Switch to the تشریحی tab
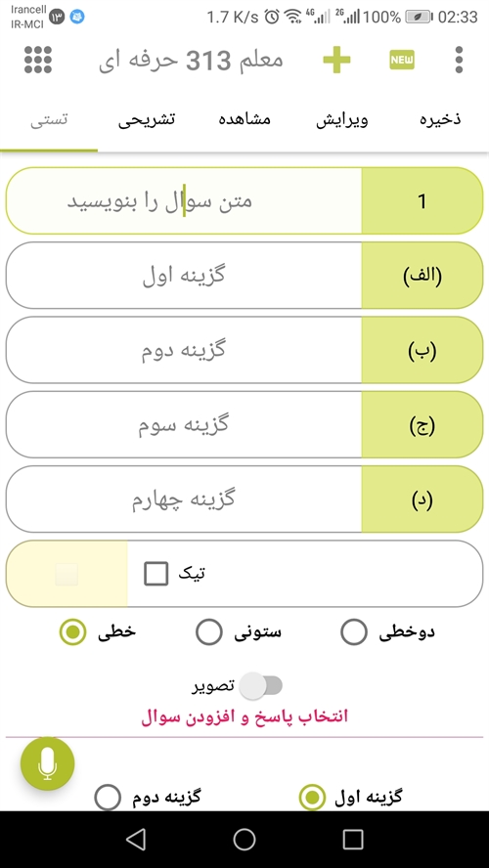The width and height of the screenshot is (489, 868). 147,120
